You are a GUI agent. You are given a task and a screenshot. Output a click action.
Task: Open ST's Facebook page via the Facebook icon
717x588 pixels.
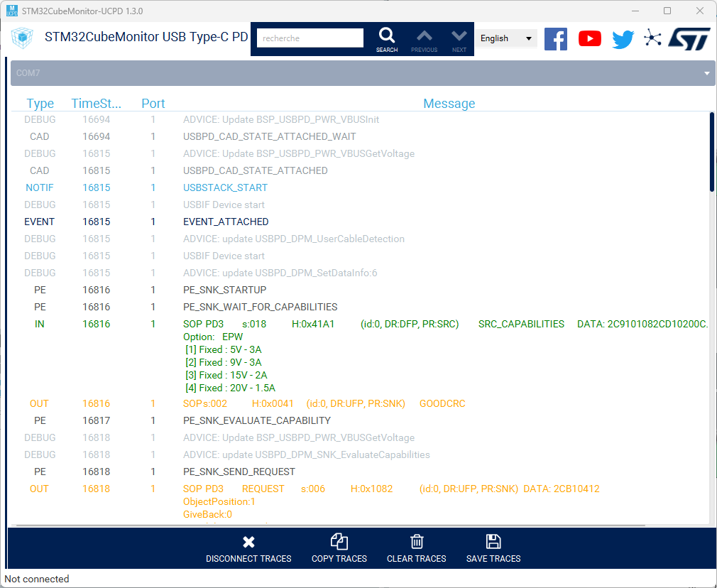coord(556,38)
